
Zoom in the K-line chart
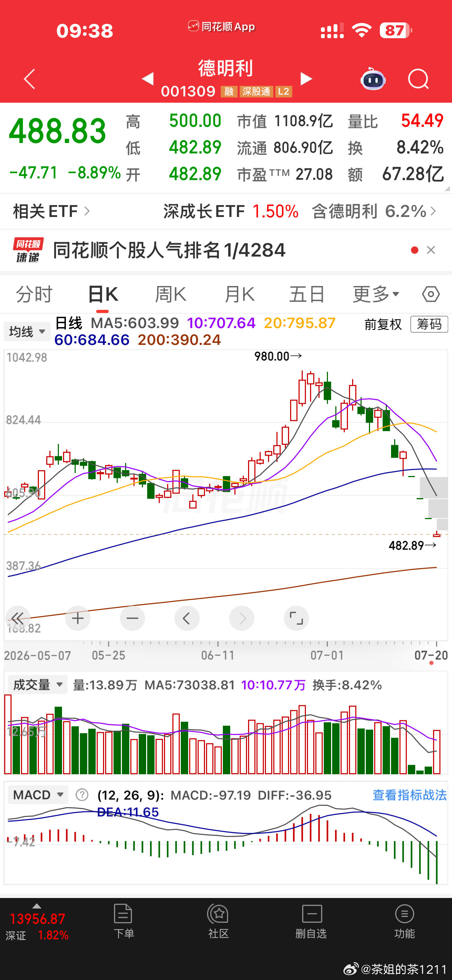[x=78, y=618]
